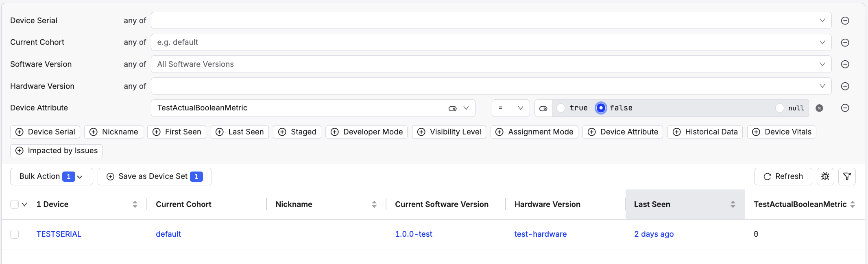Click into the Device Serial input field
The image size is (868, 264).
click(x=484, y=21)
